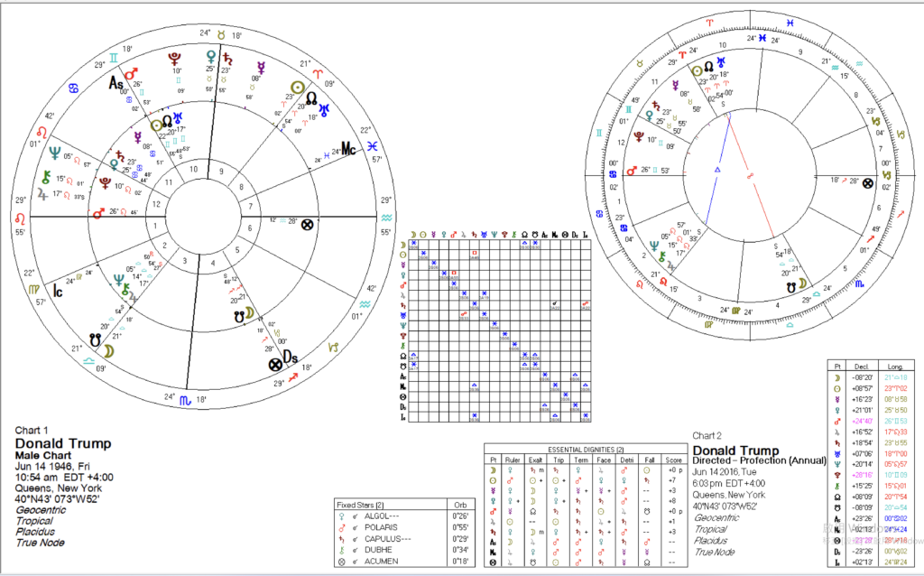Click the Chart 1 Donald Trump title
This screenshot has height=576, width=924.
pos(62,443)
